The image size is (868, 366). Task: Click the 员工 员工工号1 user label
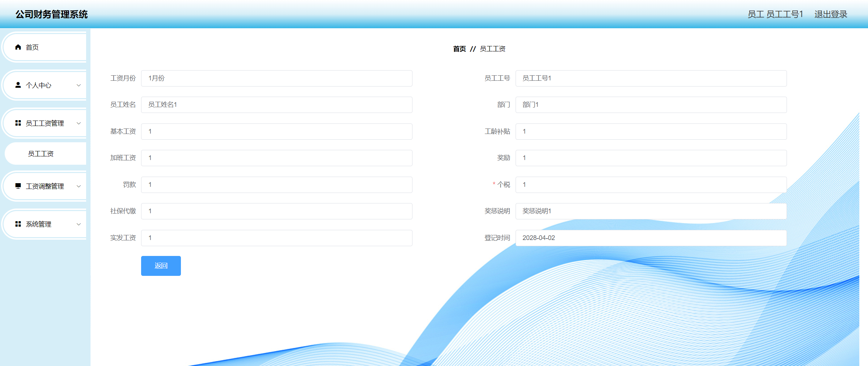click(775, 14)
